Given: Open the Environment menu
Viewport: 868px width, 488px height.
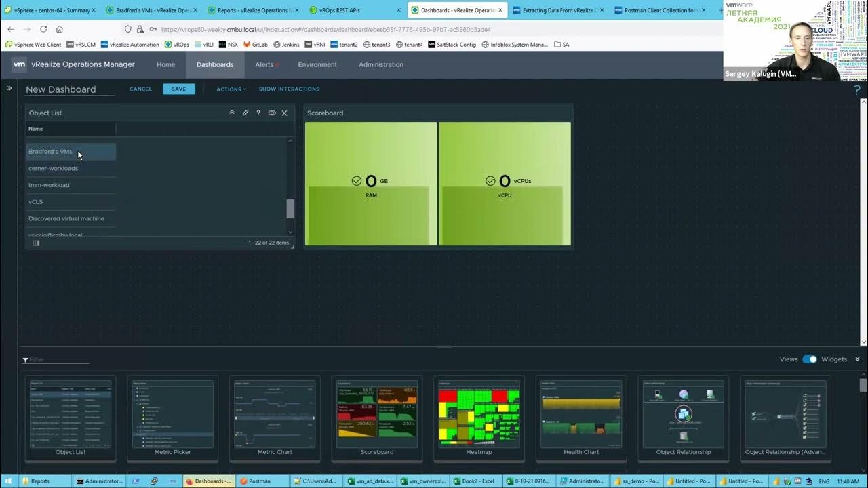Looking at the screenshot, I should coord(317,65).
